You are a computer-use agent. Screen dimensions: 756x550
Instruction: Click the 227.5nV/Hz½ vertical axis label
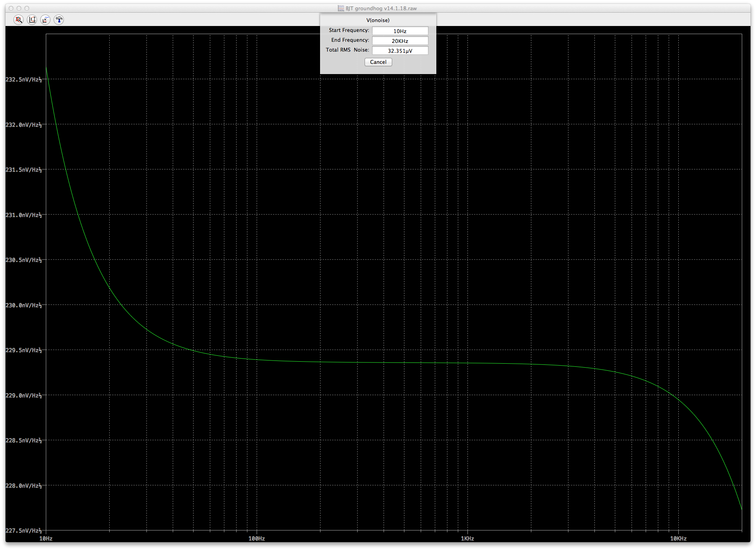tap(24, 531)
